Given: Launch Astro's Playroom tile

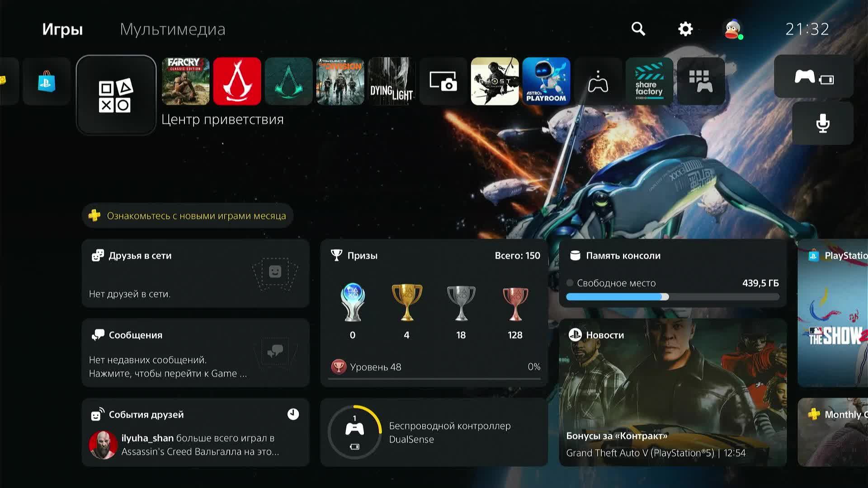Looking at the screenshot, I should click(x=546, y=81).
